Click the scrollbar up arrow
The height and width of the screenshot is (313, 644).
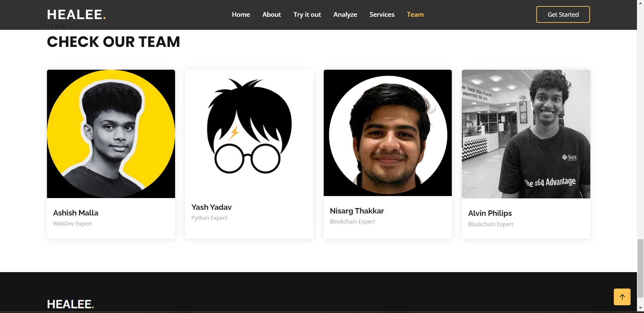pos(641,3)
